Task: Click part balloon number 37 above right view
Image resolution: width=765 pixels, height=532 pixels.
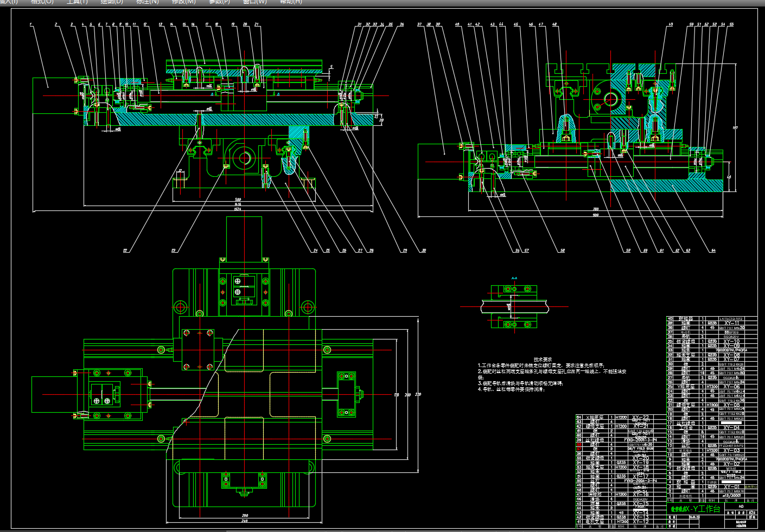Action: point(419,24)
